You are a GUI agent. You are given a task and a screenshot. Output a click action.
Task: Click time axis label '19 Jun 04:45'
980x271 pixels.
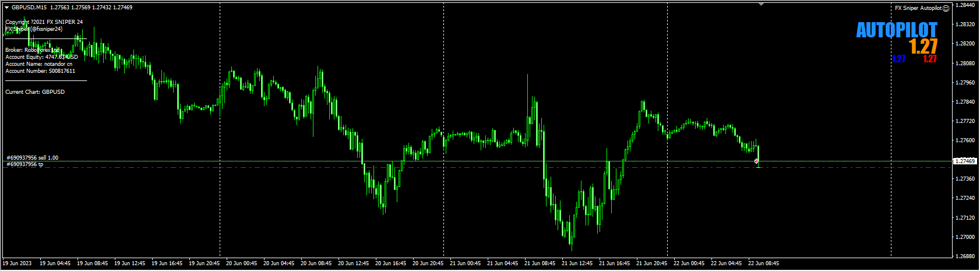coord(55,263)
